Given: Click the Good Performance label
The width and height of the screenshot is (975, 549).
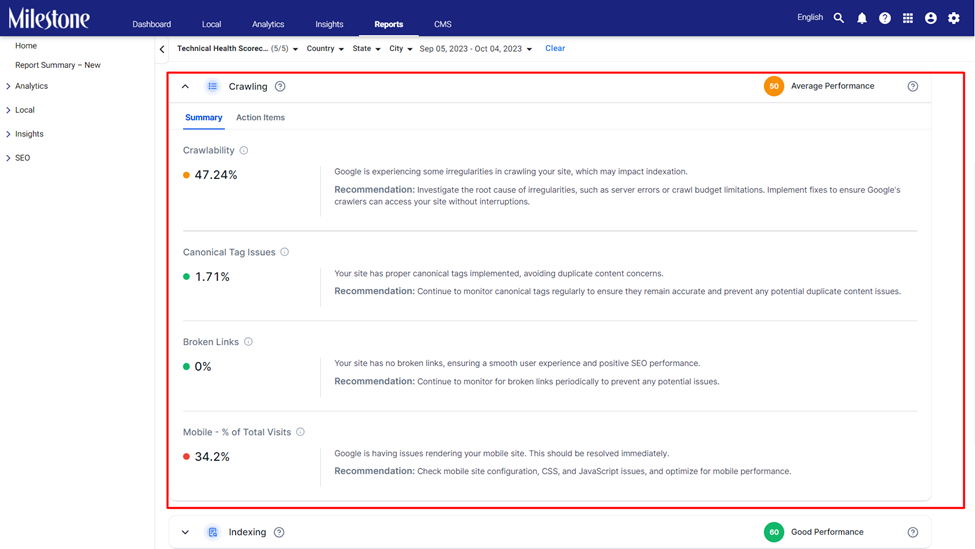Looking at the screenshot, I should 827,532.
